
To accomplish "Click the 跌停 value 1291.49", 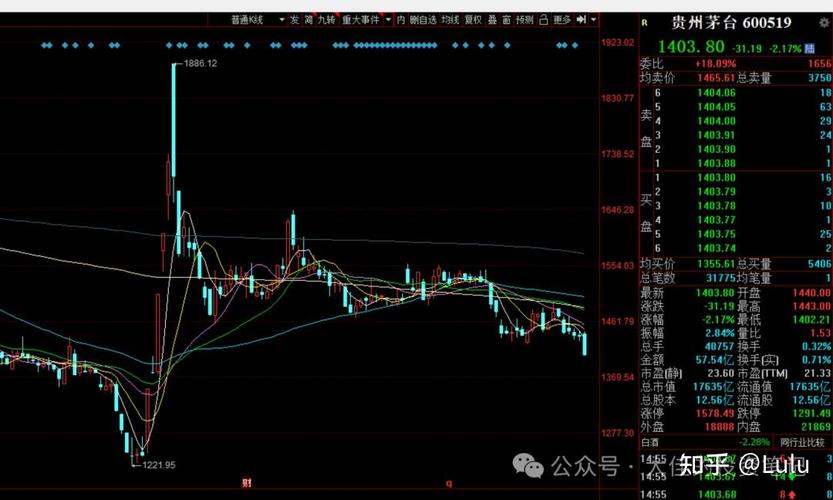I will click(812, 413).
